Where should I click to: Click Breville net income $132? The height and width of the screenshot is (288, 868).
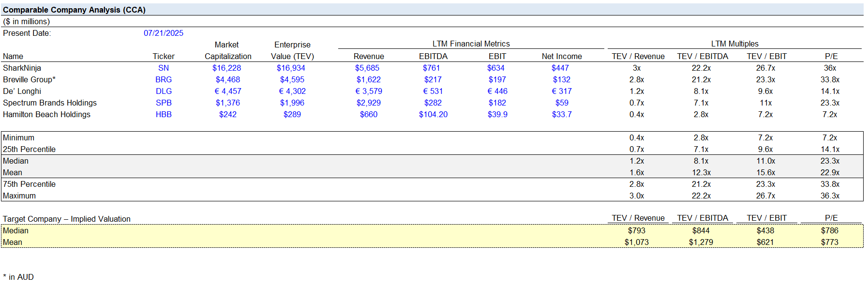tap(562, 79)
